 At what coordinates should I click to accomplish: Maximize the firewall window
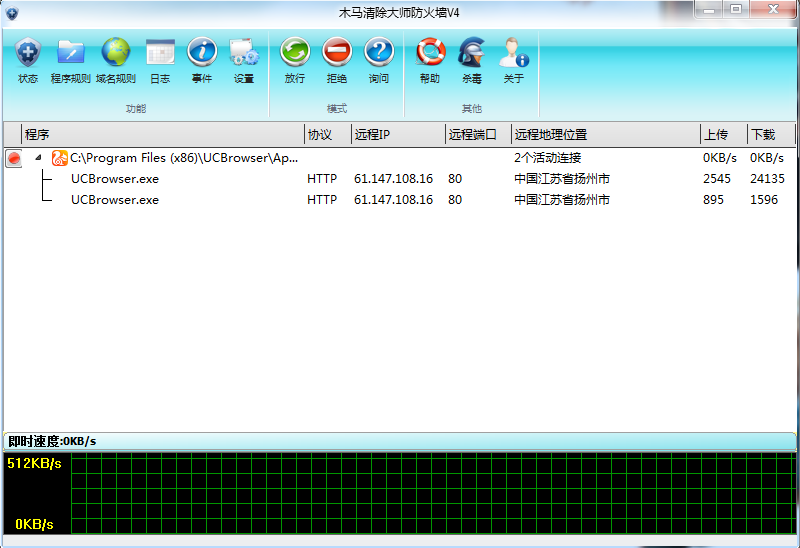(x=736, y=10)
